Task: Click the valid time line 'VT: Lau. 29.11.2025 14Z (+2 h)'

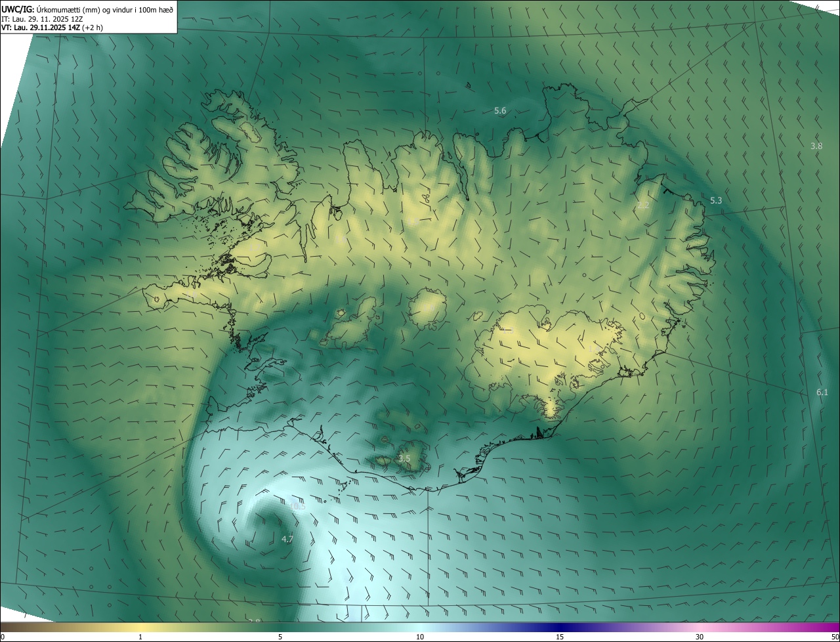Action: click(52, 28)
